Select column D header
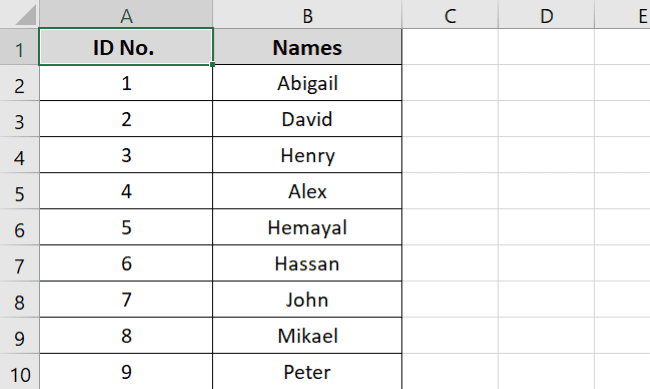This screenshot has height=389, width=650. pos(546,14)
